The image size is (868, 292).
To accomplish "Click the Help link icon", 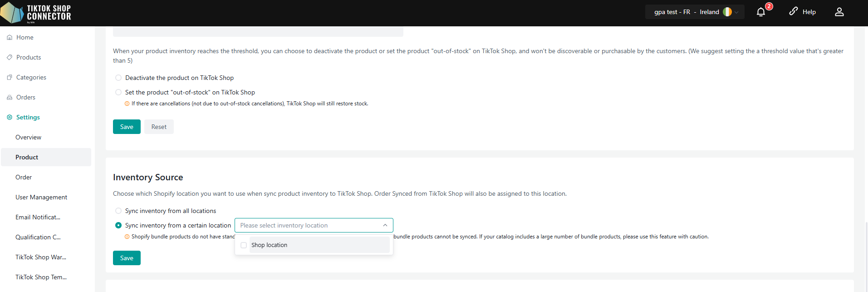I will (793, 11).
